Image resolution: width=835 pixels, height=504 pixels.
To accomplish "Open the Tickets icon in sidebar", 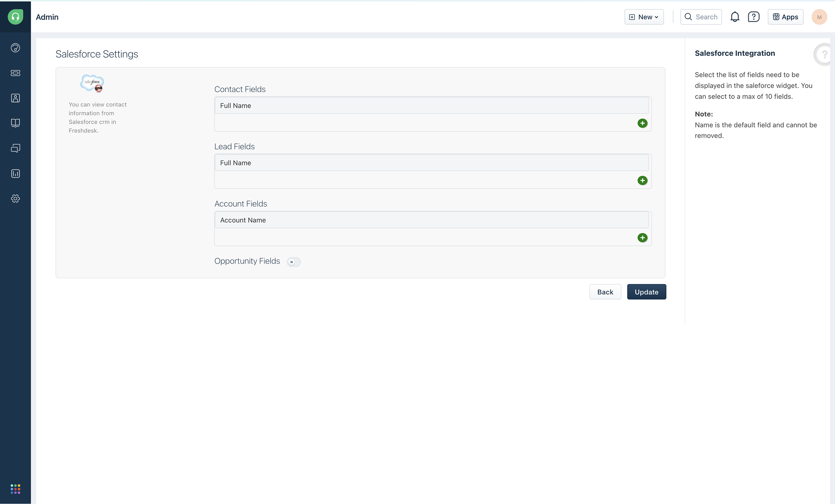I will (x=15, y=73).
